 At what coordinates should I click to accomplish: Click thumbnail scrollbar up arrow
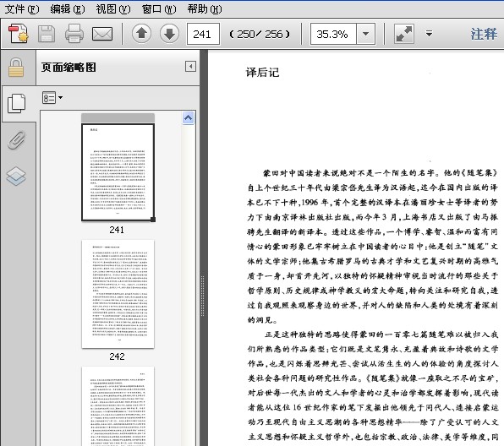point(189,118)
